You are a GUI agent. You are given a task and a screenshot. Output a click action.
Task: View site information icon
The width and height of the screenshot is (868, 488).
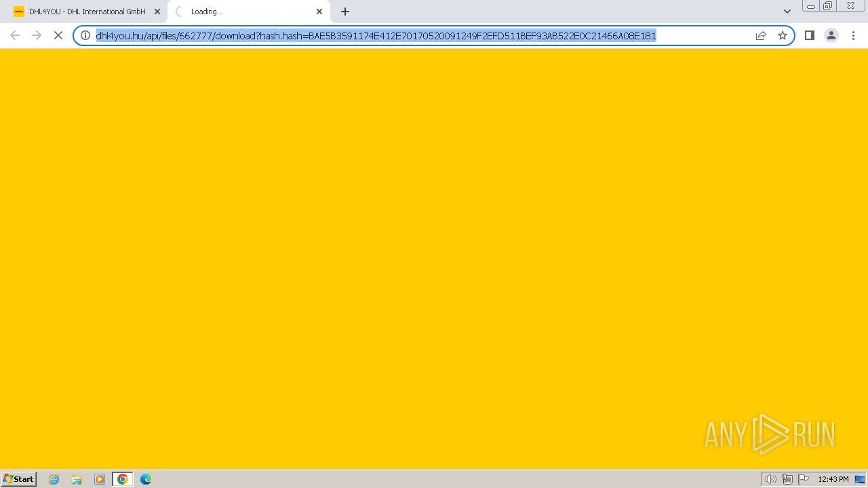pos(85,35)
